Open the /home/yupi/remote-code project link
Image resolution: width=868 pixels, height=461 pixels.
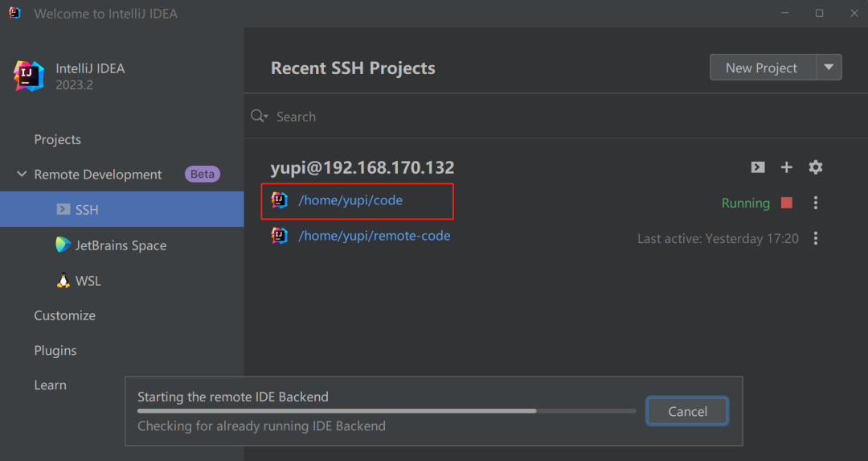click(375, 236)
